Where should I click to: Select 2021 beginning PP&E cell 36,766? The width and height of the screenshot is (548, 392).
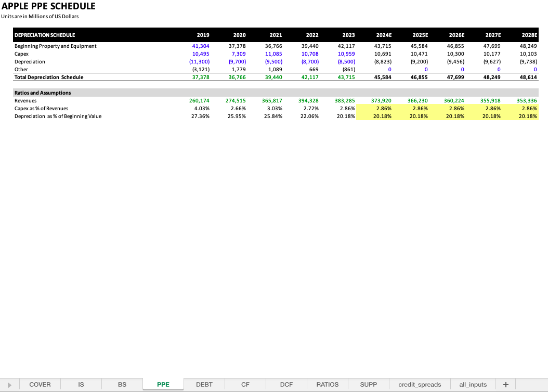point(273,46)
